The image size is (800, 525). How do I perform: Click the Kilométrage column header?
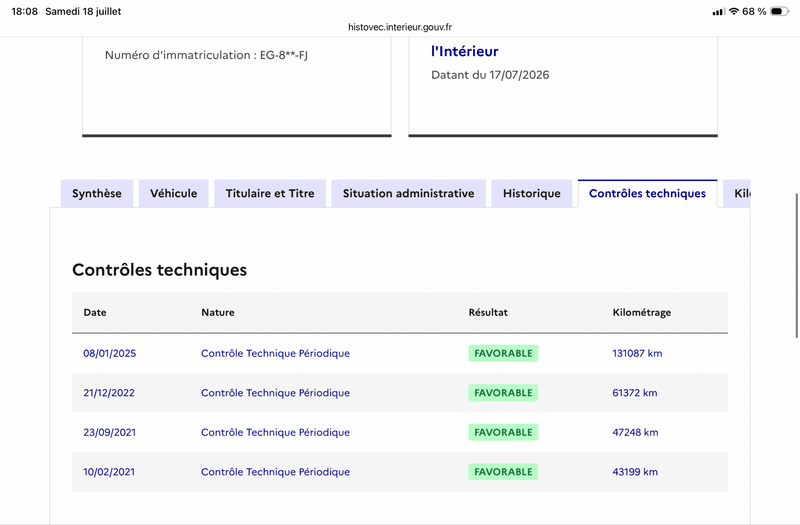pos(642,312)
